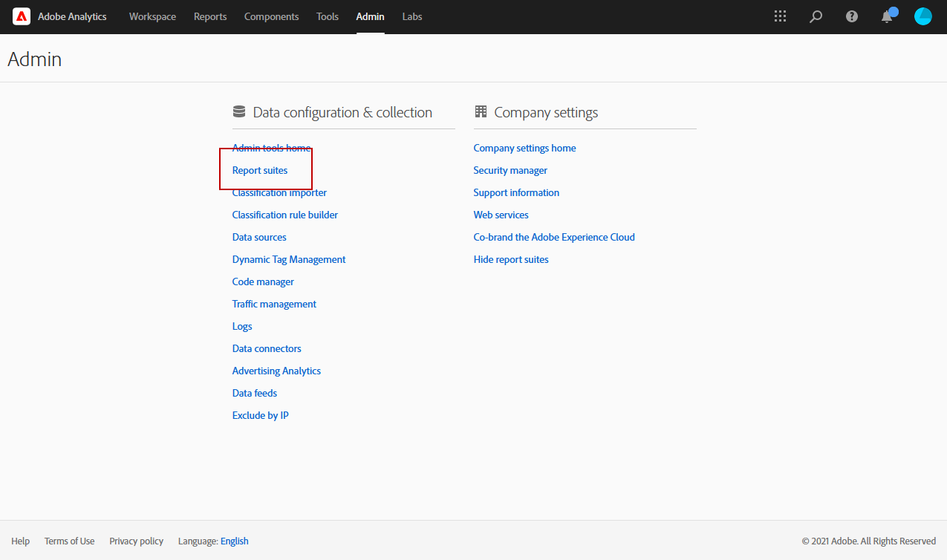Open the Reports menu
The width and height of the screenshot is (947, 560).
tap(210, 16)
